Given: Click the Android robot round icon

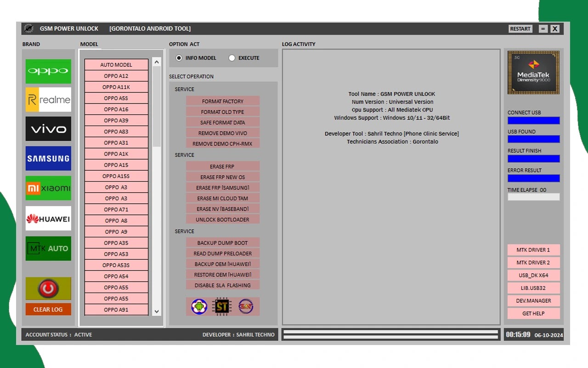Looking at the screenshot, I should 199,306.
